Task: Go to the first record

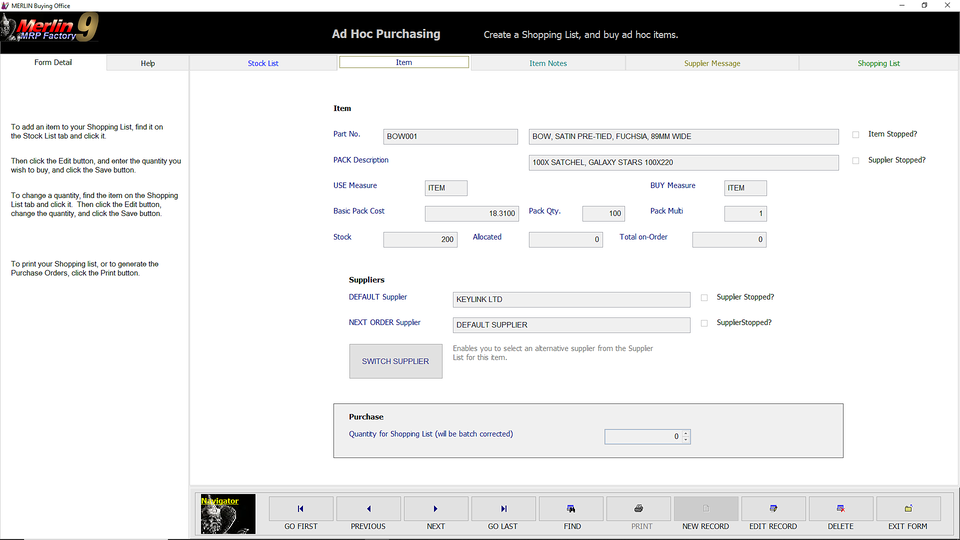Action: [300, 513]
